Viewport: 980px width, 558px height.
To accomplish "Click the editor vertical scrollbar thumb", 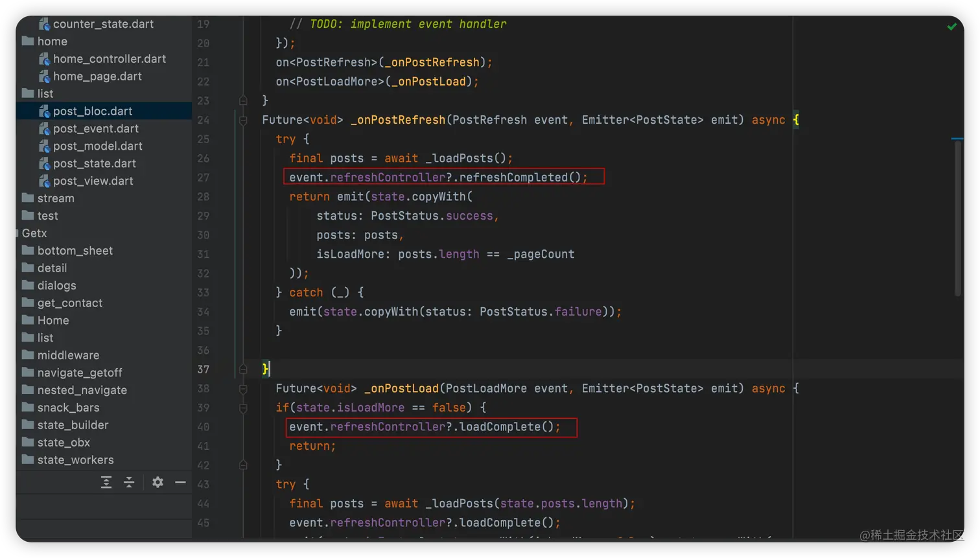I will click(957, 218).
